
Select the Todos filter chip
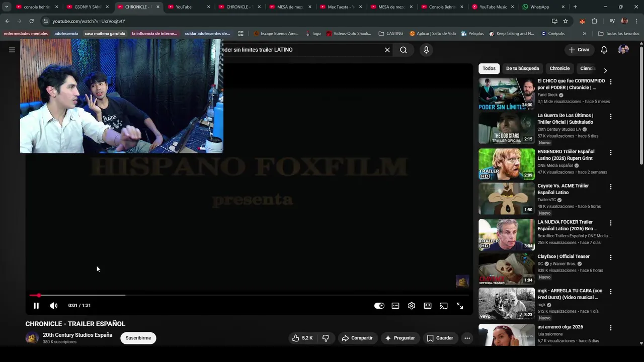[489, 68]
